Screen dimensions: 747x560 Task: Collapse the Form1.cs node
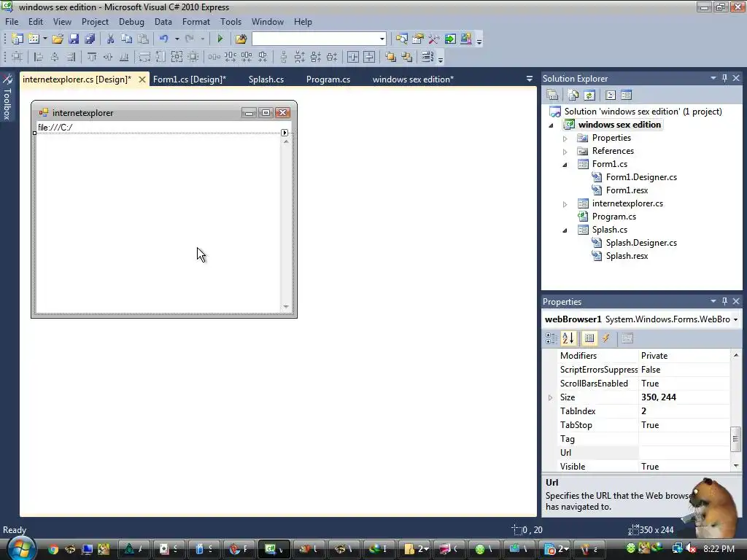[565, 165]
